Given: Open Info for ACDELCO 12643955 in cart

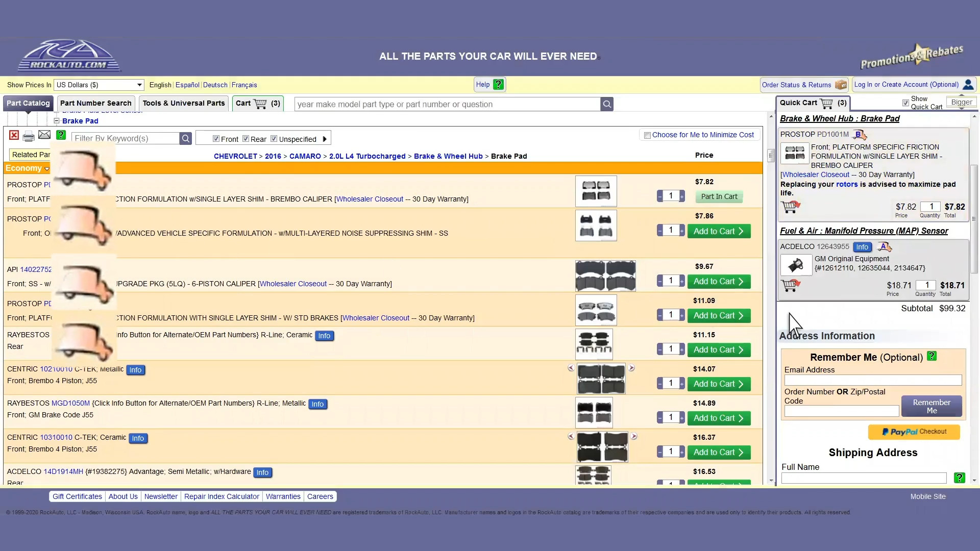Looking at the screenshot, I should [862, 247].
